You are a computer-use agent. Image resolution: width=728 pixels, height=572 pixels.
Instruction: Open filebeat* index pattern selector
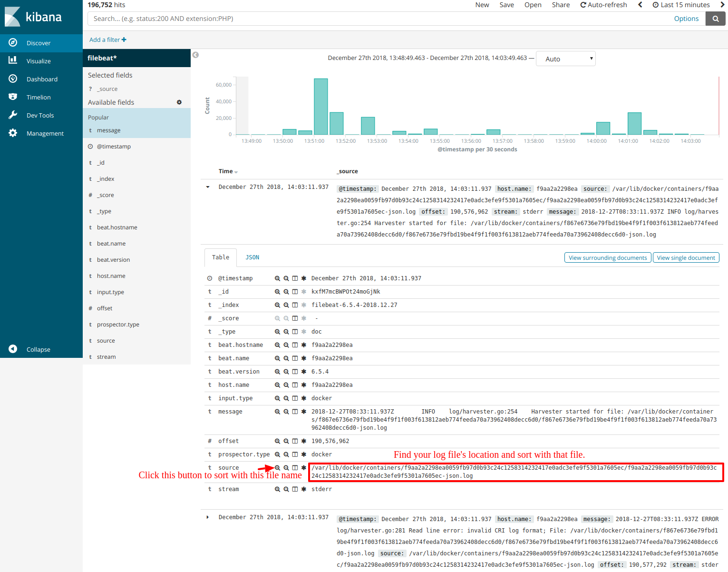point(136,58)
